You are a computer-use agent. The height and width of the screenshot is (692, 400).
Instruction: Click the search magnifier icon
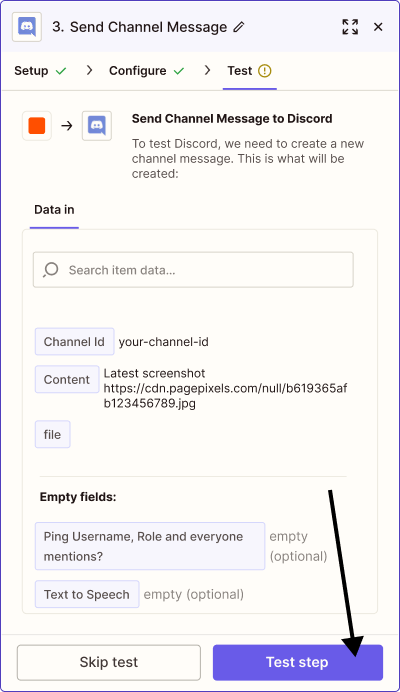pos(51,270)
